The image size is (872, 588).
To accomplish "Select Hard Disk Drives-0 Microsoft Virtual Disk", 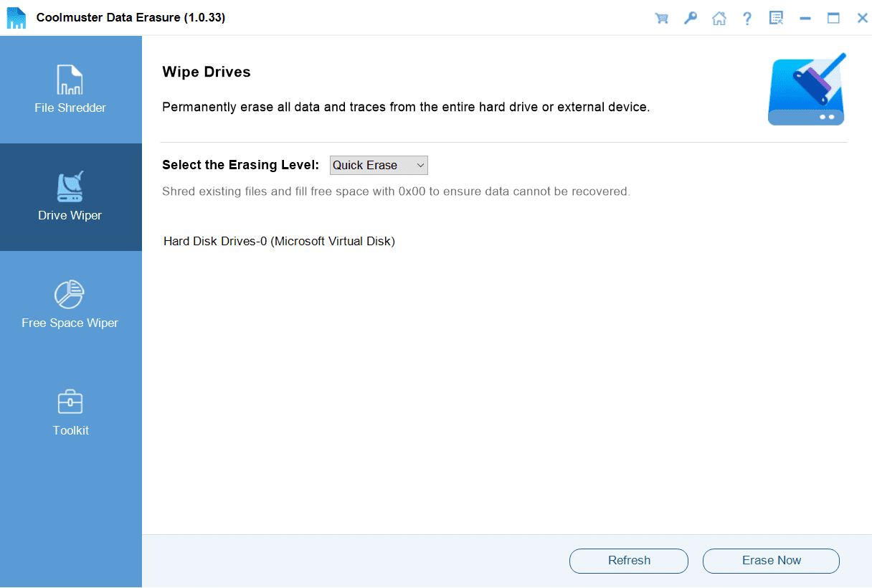I will [279, 241].
